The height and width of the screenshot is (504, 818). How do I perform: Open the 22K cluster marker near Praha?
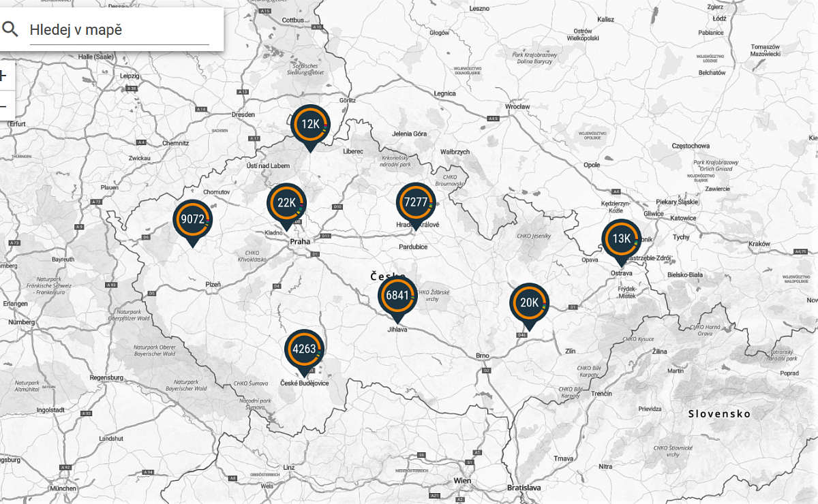(x=287, y=202)
